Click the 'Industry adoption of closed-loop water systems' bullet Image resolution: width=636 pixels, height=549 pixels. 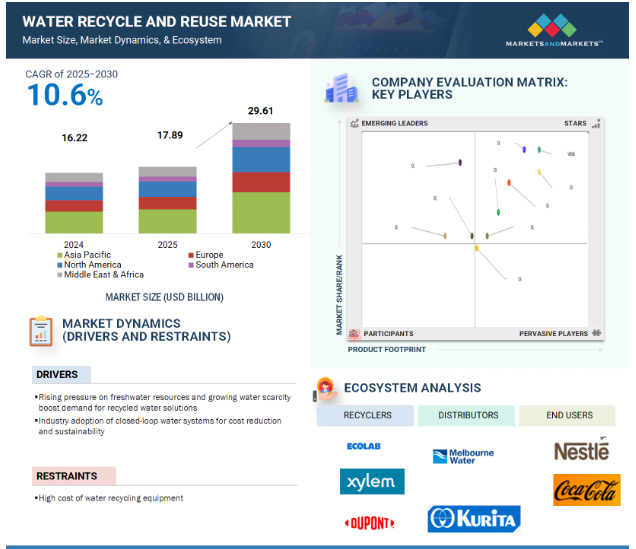pos(158,426)
